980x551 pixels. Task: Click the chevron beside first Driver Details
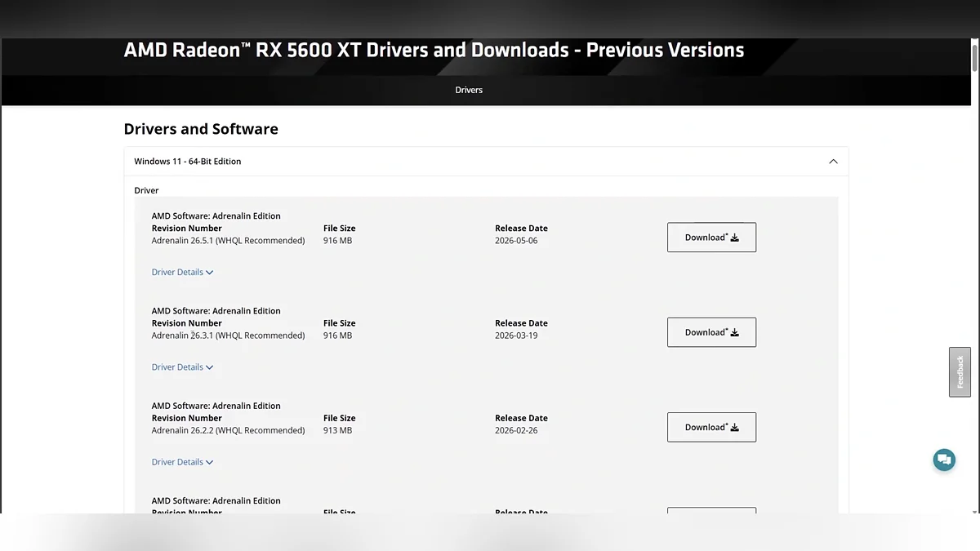point(210,273)
